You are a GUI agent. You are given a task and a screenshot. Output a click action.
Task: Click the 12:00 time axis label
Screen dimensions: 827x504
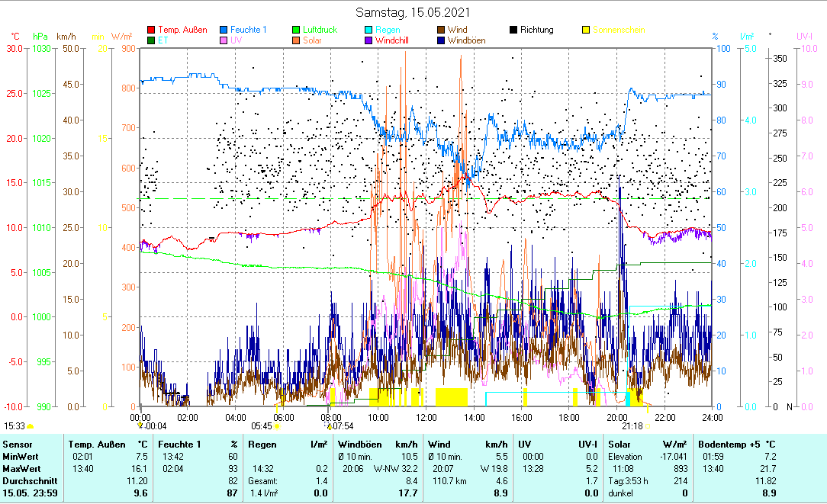click(426, 417)
